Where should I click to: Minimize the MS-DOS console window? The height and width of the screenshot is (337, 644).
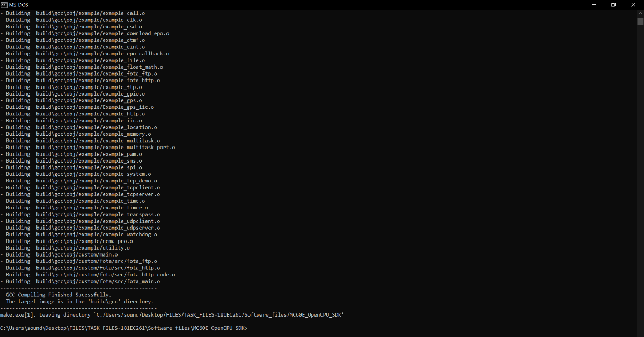coord(595,5)
